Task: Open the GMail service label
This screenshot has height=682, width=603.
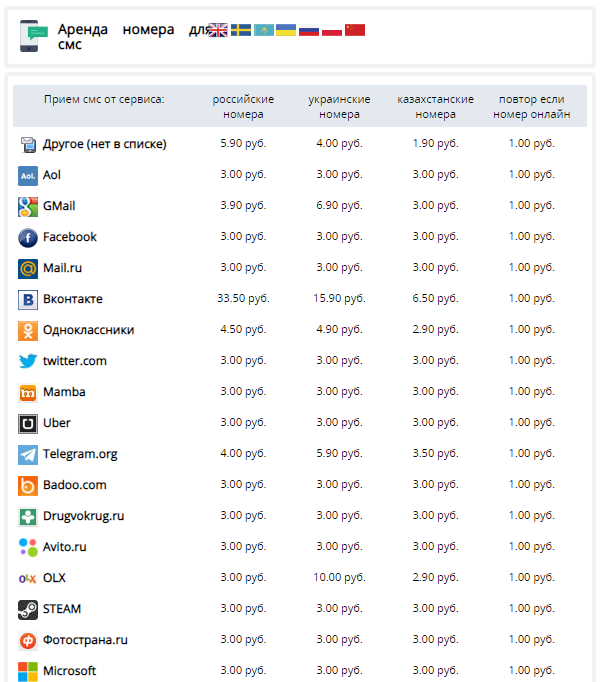Action: tap(59, 206)
